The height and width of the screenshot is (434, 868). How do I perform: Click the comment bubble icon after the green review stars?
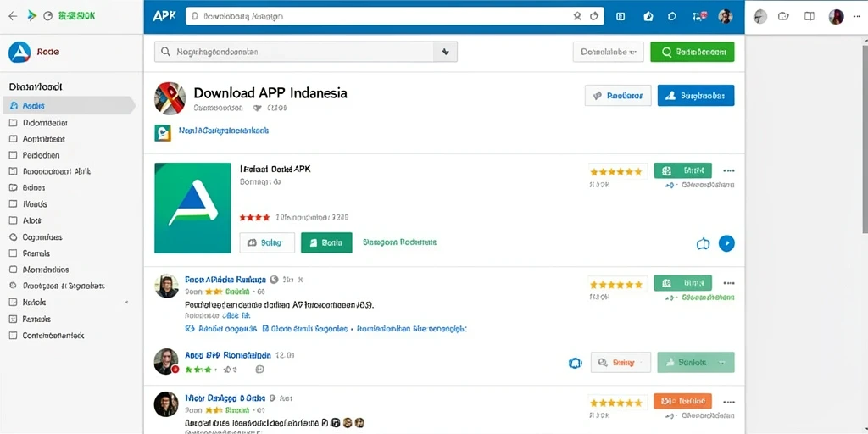point(260,370)
